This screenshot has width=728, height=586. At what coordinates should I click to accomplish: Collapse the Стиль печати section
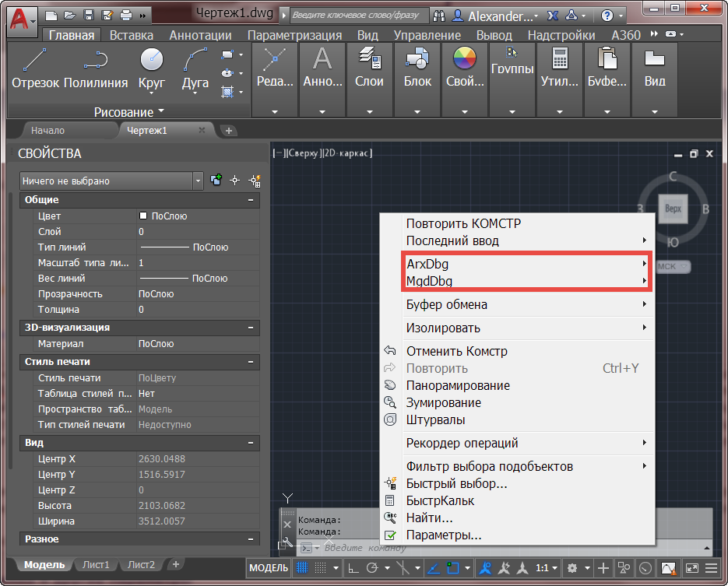(x=251, y=362)
